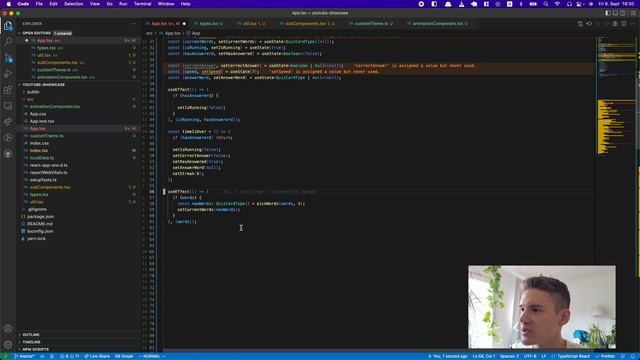
Task: Click the Git Graph status bar button
Action: [124, 356]
